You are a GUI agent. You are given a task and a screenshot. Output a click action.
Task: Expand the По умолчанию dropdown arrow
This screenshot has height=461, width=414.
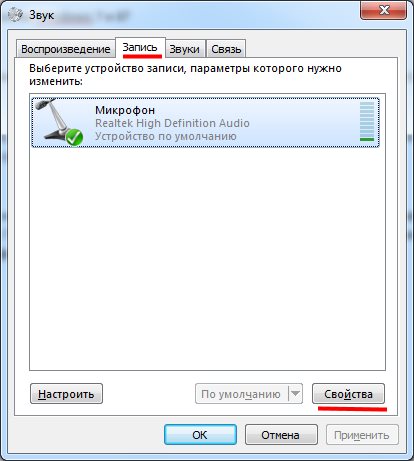pos(295,394)
